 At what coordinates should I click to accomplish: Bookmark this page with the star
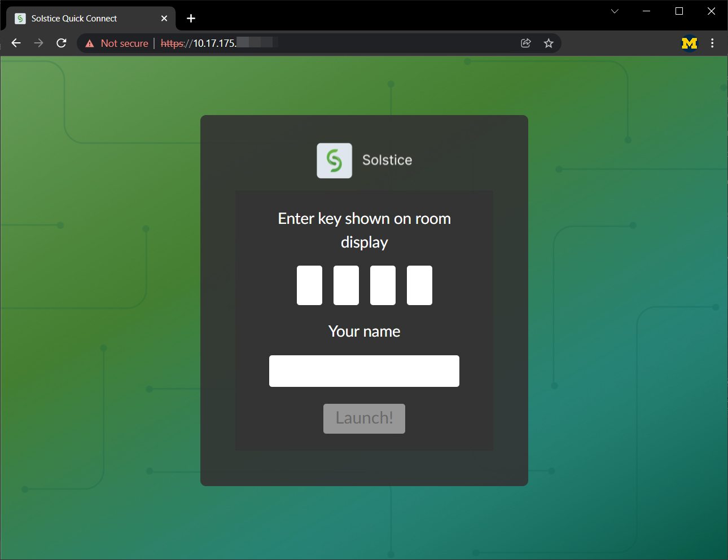(548, 43)
